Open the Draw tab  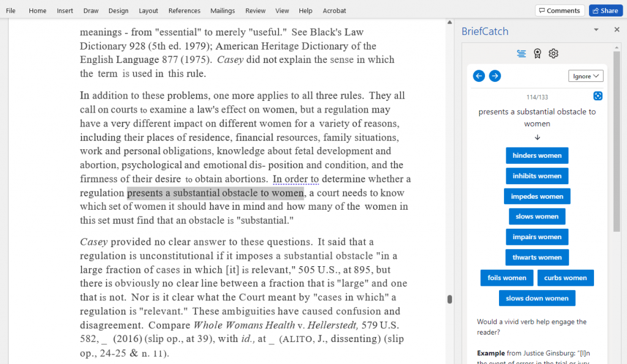coord(91,11)
